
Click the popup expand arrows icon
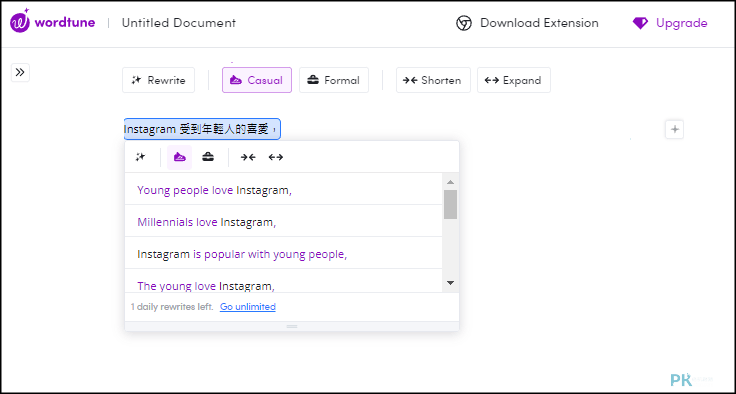[276, 157]
